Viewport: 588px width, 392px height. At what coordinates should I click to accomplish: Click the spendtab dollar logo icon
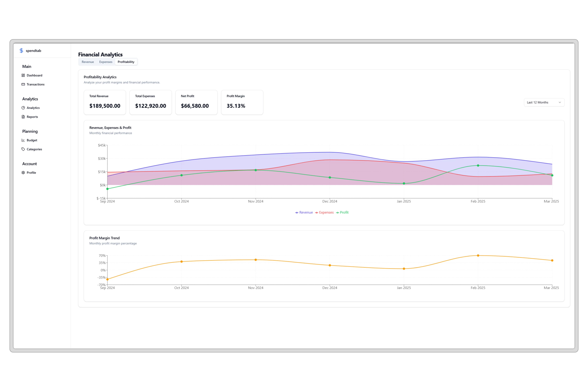coord(21,51)
